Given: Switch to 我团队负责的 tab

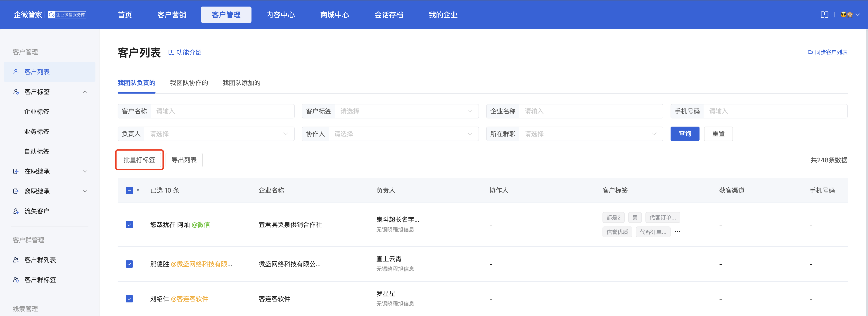Looking at the screenshot, I should [136, 83].
